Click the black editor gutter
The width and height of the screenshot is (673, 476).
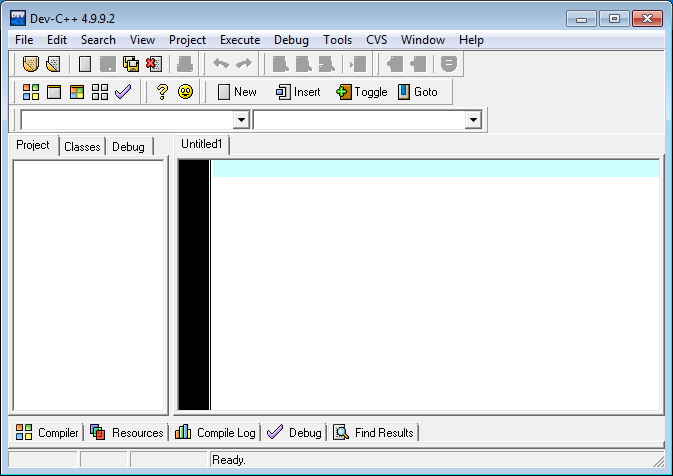click(194, 285)
